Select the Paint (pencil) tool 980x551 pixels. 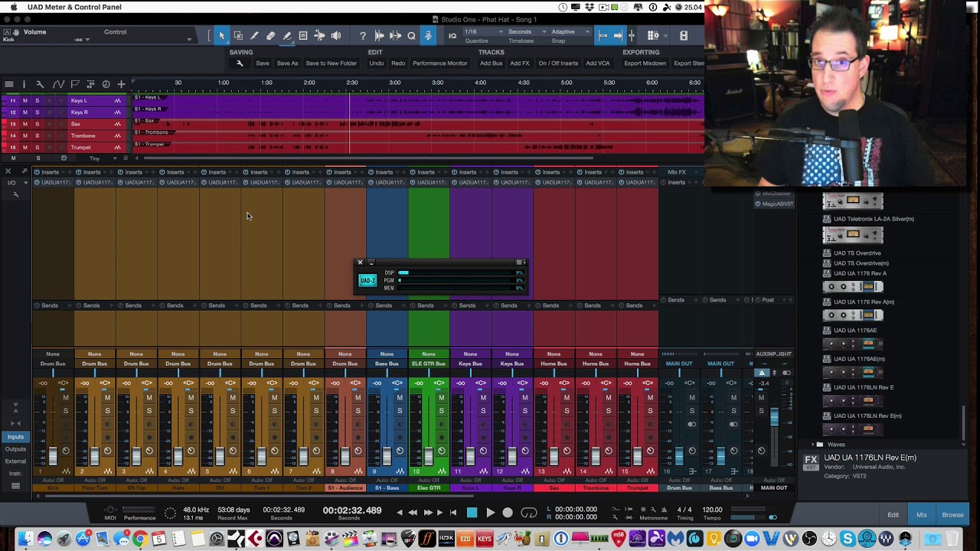[287, 35]
